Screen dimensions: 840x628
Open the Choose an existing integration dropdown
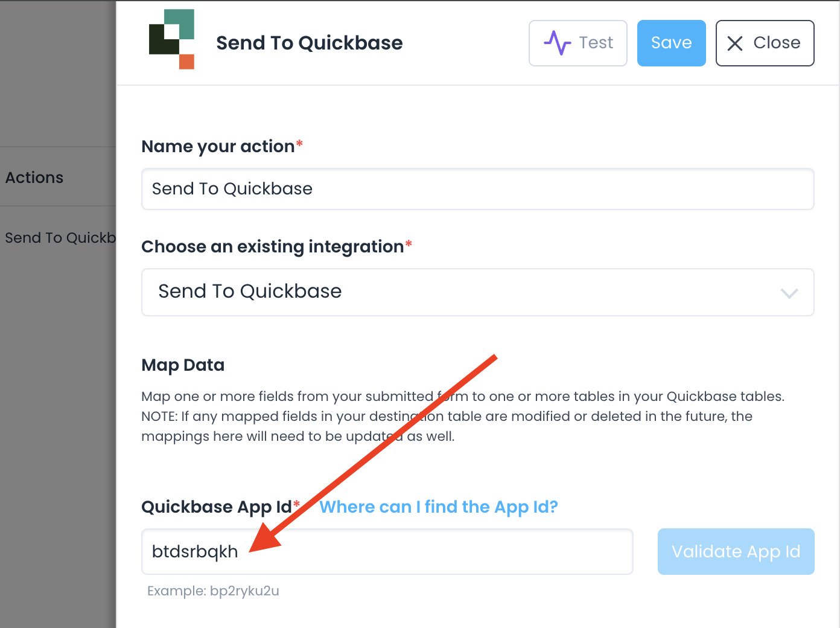click(x=478, y=292)
